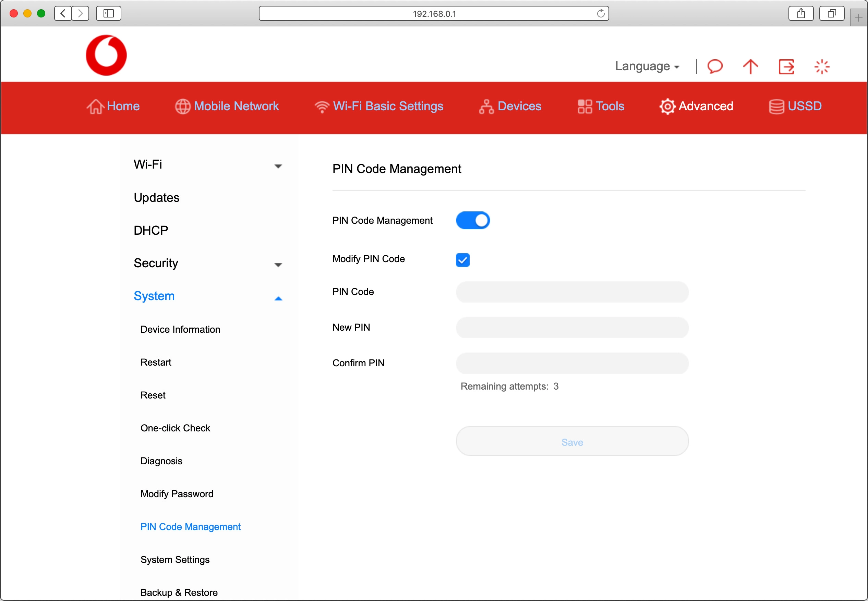Click the Safari sidebar toggle icon
868x601 pixels.
pos(108,14)
